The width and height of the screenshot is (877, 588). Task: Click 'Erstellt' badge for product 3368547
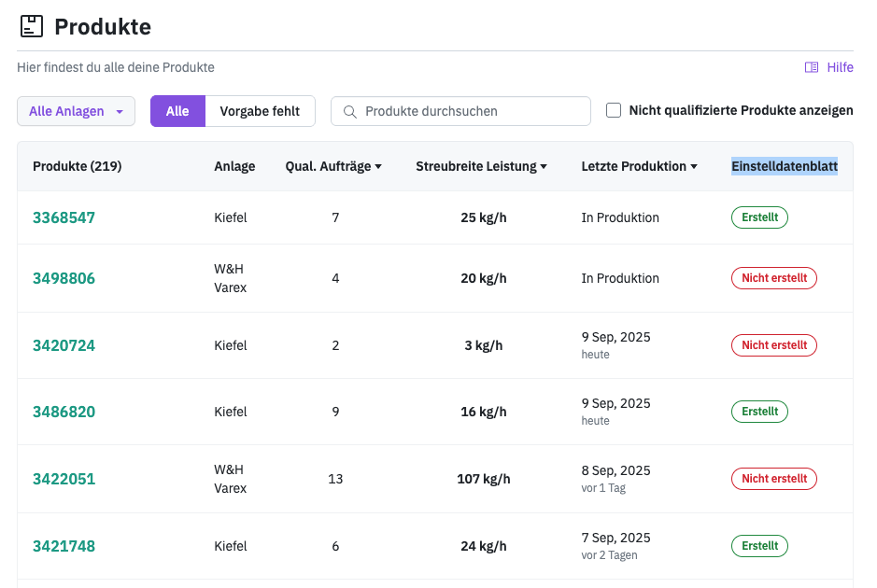tap(759, 217)
